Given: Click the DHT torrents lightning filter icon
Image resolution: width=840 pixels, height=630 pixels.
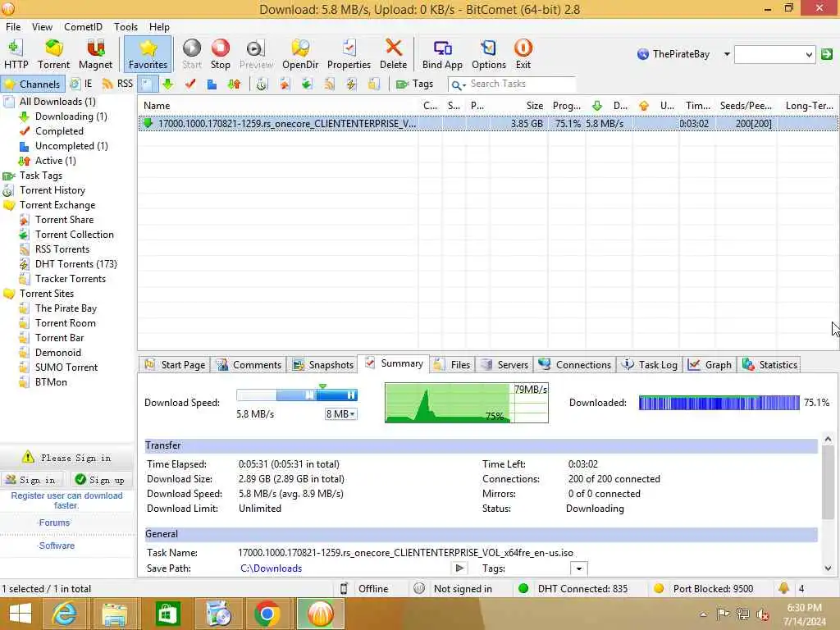Looking at the screenshot, I should [x=351, y=84].
